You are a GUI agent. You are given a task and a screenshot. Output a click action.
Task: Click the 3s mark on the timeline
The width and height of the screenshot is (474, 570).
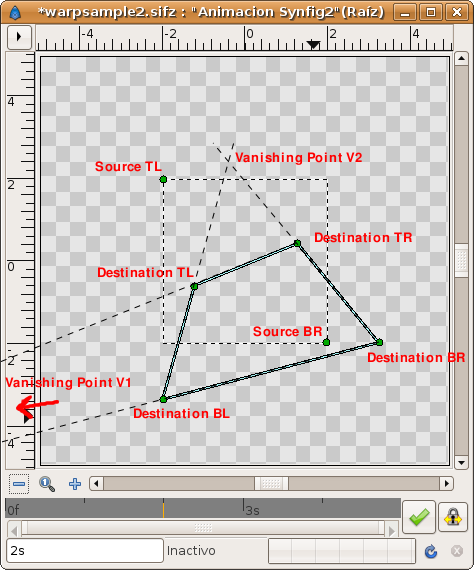(252, 510)
